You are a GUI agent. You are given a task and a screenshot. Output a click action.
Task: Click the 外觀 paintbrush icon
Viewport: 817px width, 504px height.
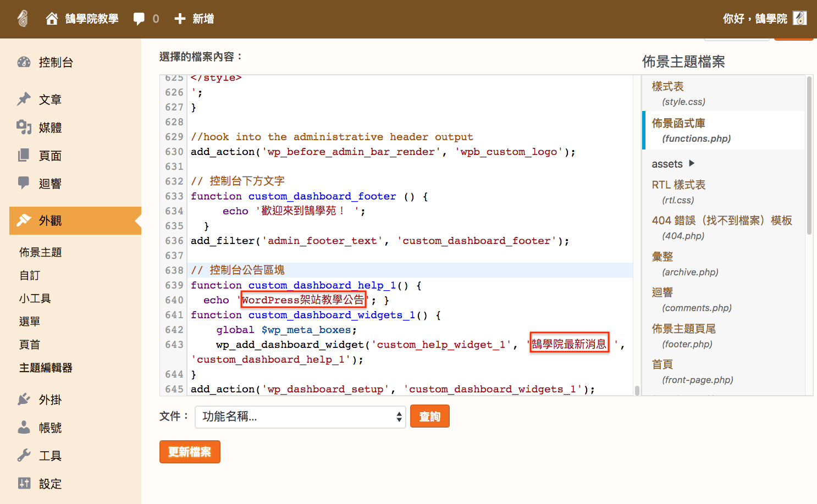(x=24, y=220)
